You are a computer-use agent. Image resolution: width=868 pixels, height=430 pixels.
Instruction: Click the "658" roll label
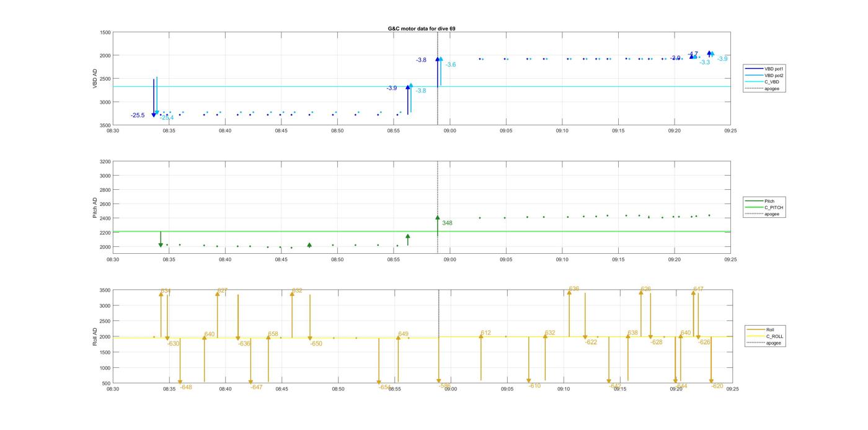[x=273, y=334]
